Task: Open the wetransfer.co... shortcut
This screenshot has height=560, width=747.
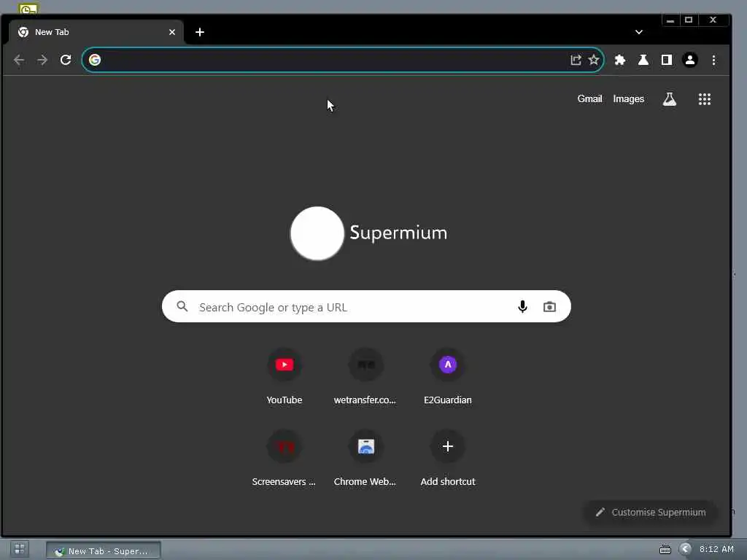Action: coord(365,377)
